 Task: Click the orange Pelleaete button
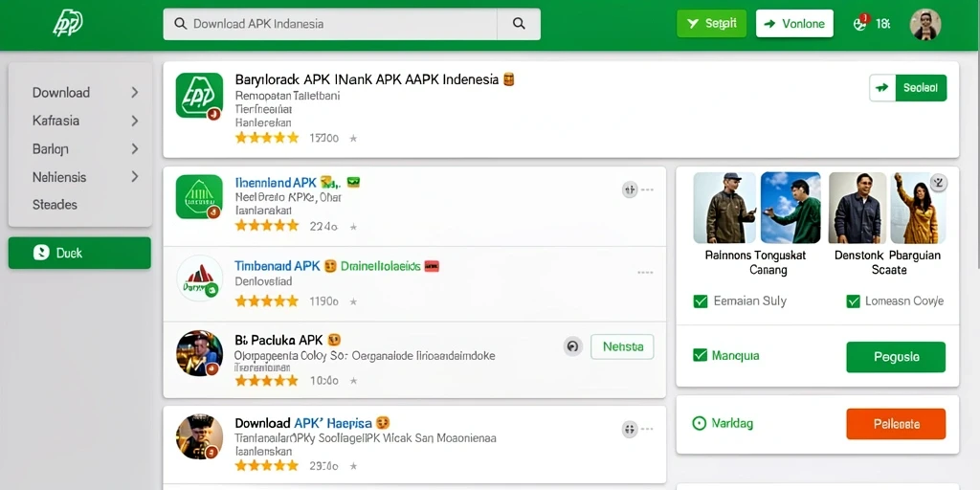click(x=896, y=424)
